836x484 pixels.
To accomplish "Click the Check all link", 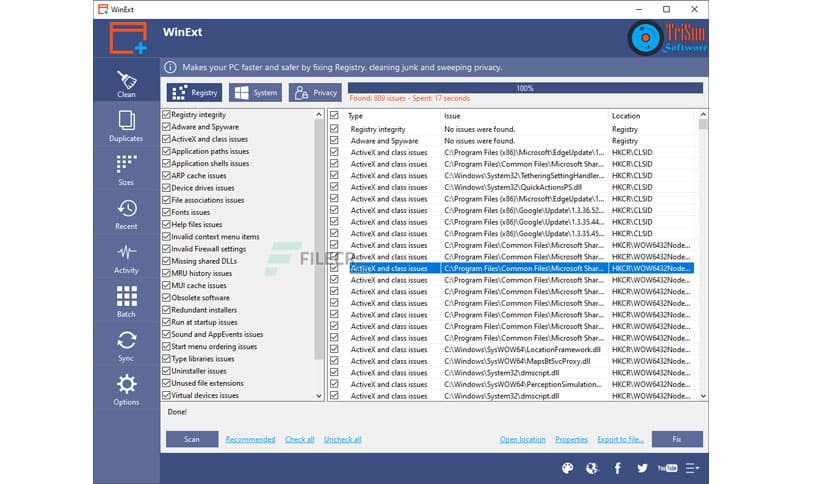I will (x=300, y=440).
